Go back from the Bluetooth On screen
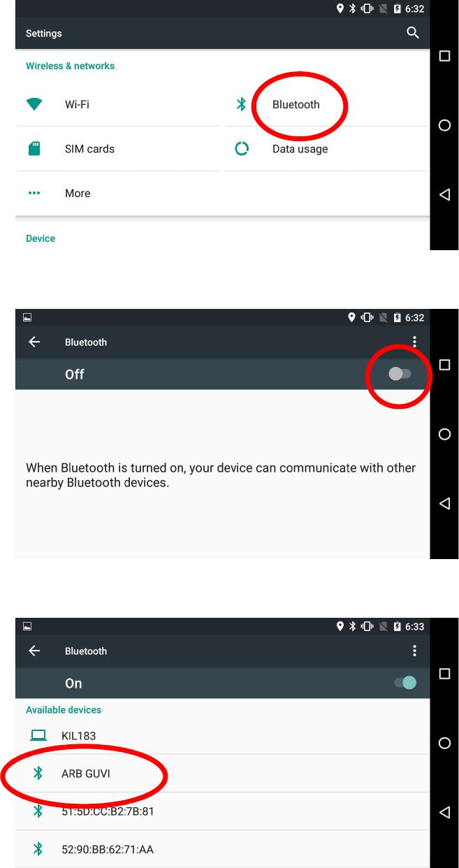This screenshot has width=459, height=868. tap(34, 651)
